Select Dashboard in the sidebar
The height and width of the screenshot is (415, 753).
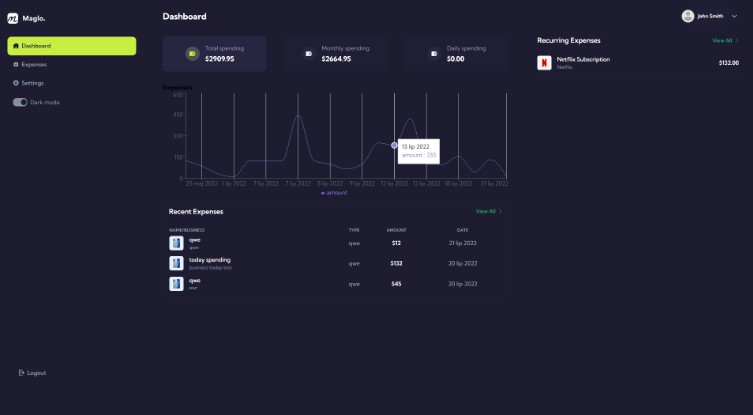coord(72,46)
